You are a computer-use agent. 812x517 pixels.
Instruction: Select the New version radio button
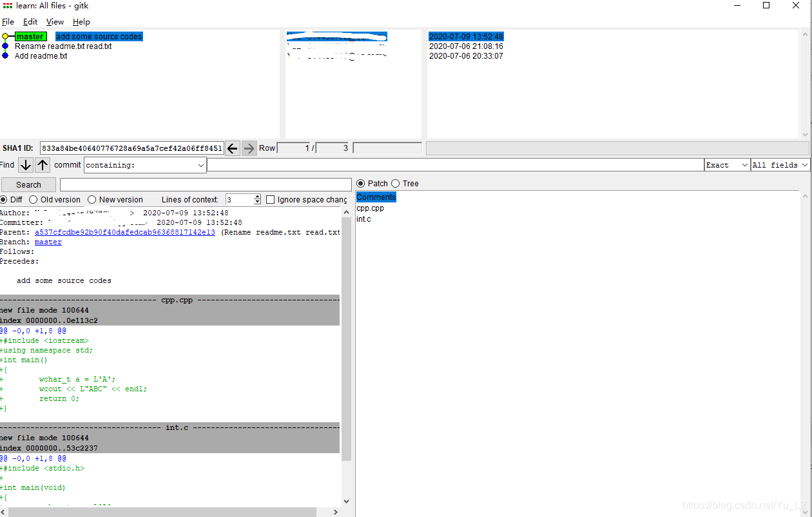pyautogui.click(x=92, y=200)
